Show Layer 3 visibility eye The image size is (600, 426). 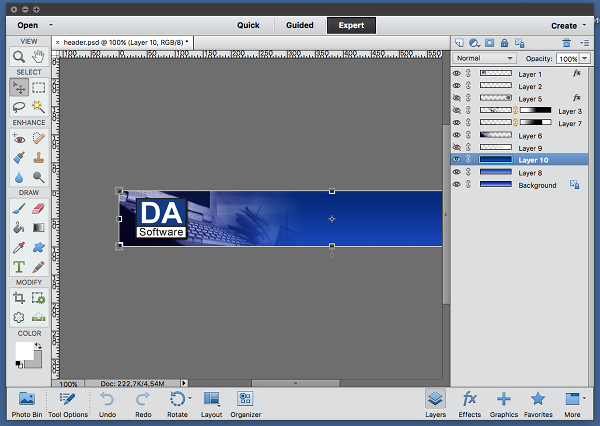[x=457, y=110]
